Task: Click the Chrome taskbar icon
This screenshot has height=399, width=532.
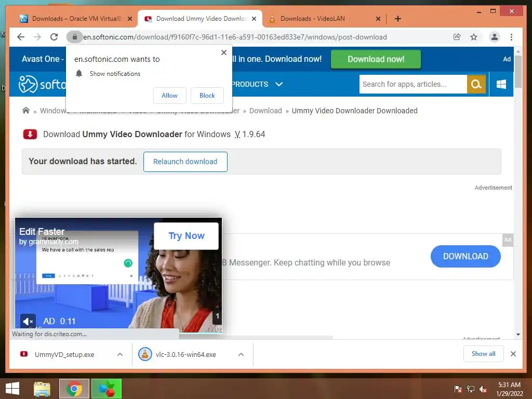Action: point(74,389)
